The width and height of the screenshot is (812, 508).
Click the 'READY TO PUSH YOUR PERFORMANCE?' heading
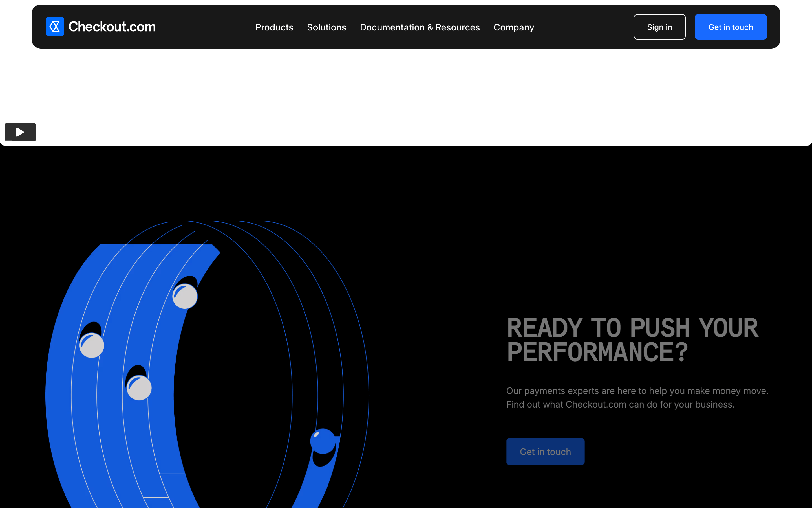tap(632, 340)
